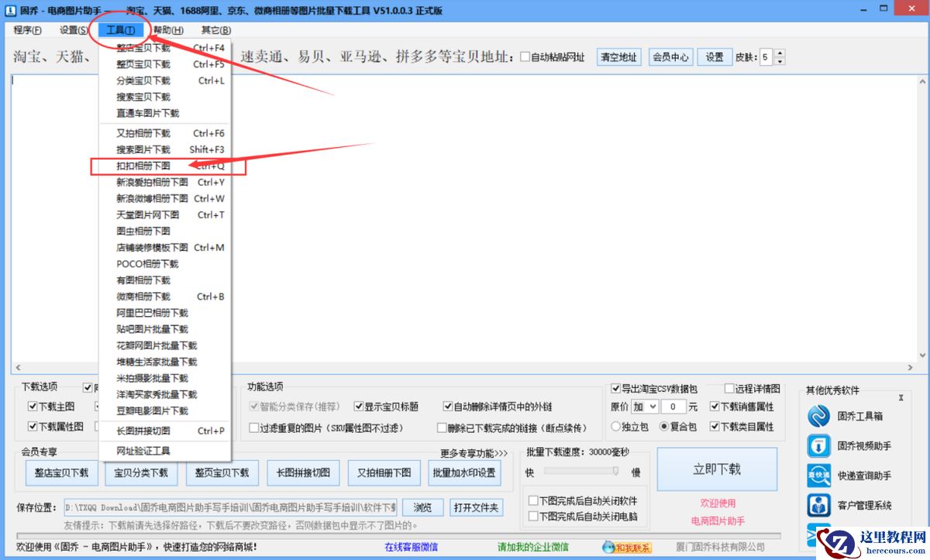930x560 pixels.
Task: Toggle 显示宝贝标题 checkbox
Action: [359, 407]
